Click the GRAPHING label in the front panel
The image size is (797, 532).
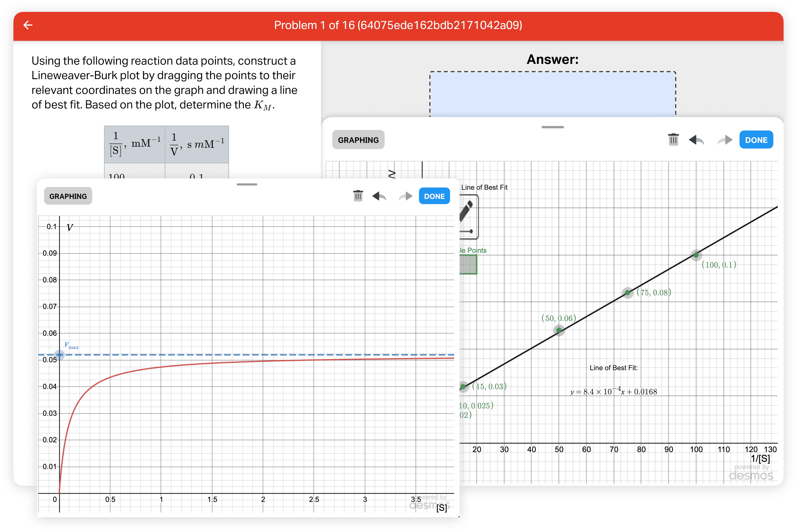[68, 196]
